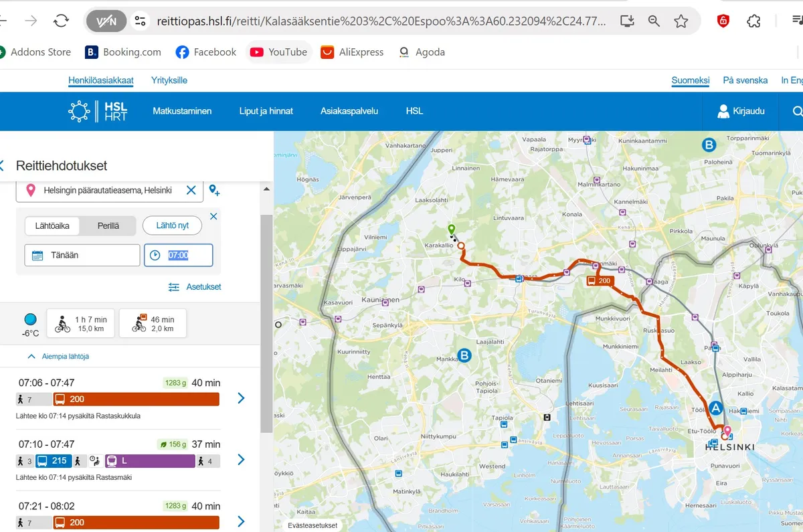803x532 pixels.
Task: Click zone B marker near Mankkaa
Action: [x=464, y=355]
